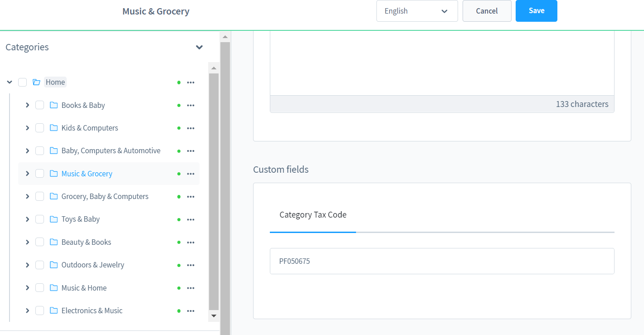The image size is (644, 335).
Task: Check the Music & Grocery checkbox
Action: pyautogui.click(x=39, y=174)
